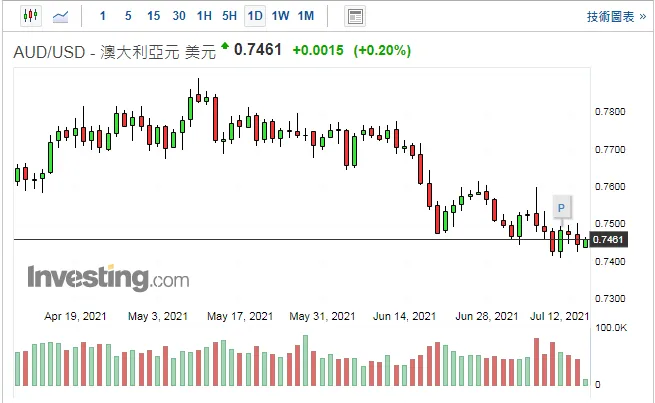
Task: Select the 5H timeframe
Action: point(229,16)
